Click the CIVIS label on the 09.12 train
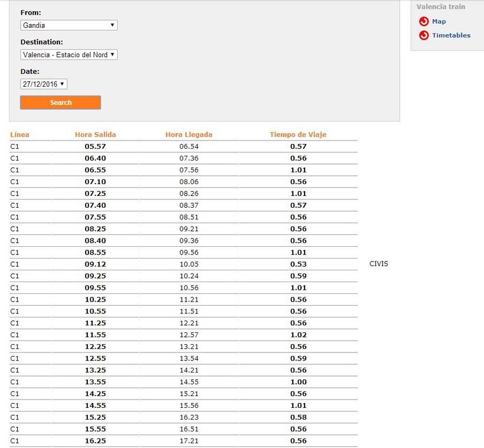 tap(378, 264)
